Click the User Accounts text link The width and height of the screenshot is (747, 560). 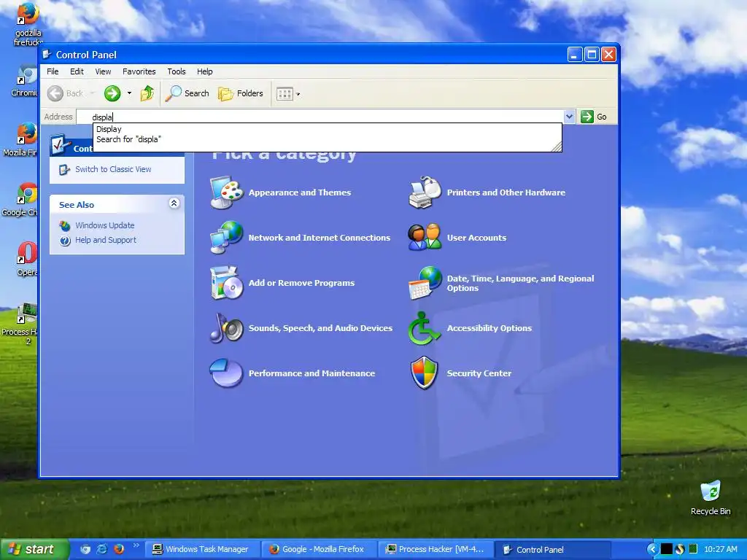tap(476, 238)
